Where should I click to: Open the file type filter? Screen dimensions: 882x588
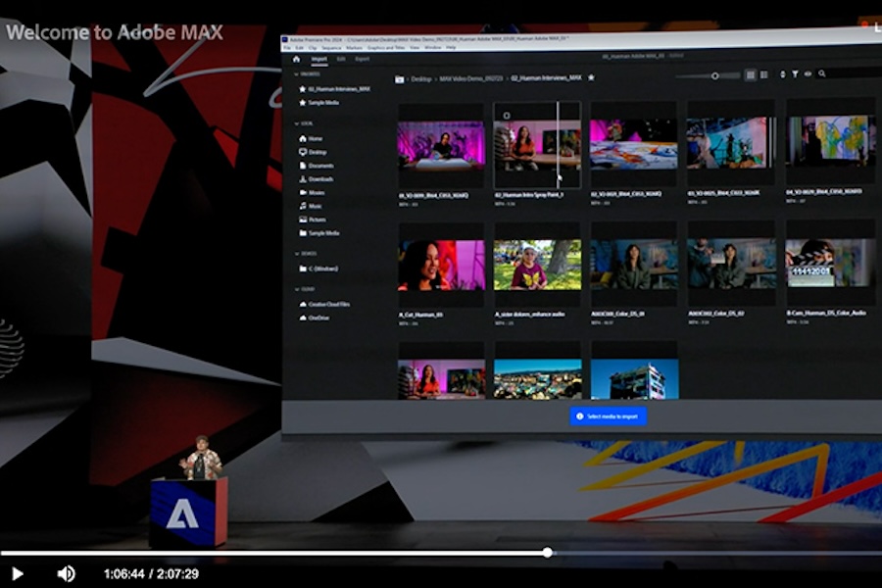[x=796, y=74]
